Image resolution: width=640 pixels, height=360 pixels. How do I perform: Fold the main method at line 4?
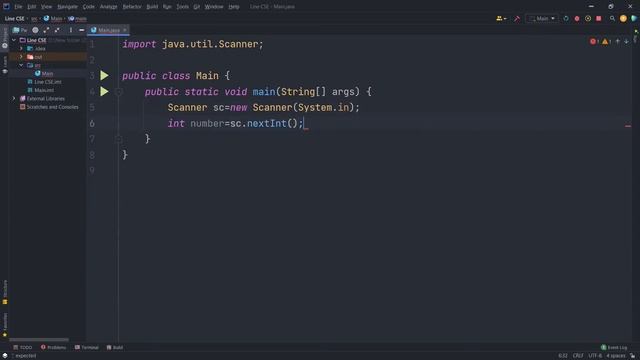[x=118, y=92]
